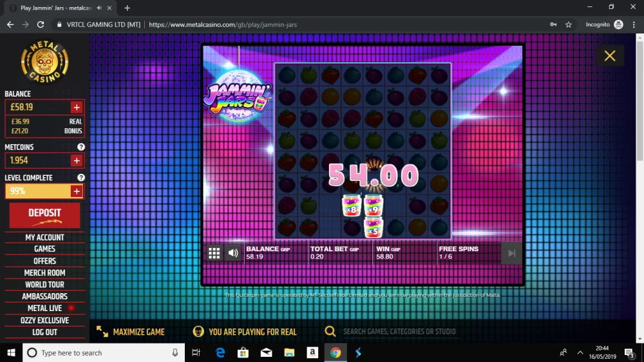This screenshot has height=362, width=644.
Task: Bookmark this page with star icon
Action: [x=569, y=24]
